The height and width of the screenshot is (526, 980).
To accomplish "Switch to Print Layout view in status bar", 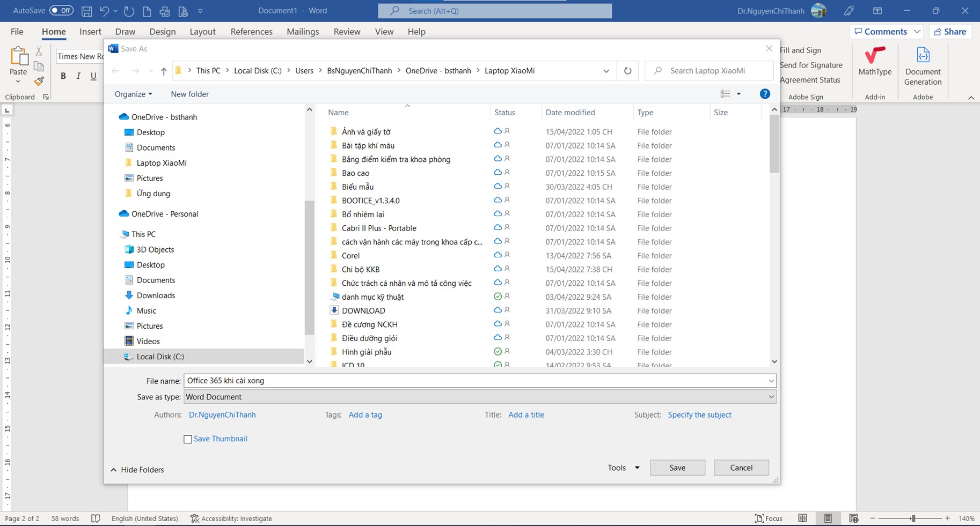I will click(828, 518).
